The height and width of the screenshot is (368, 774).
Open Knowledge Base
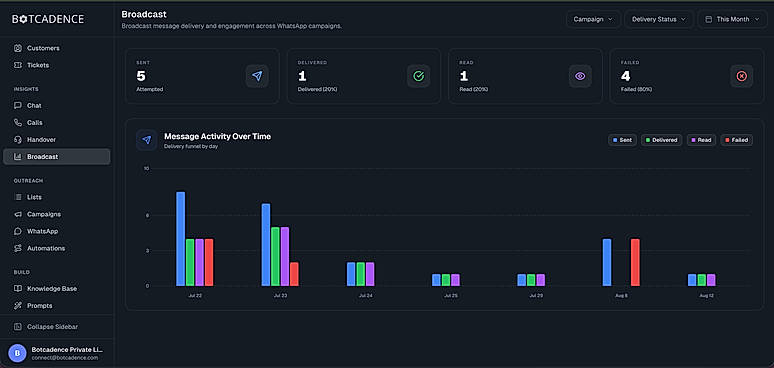click(x=57, y=289)
